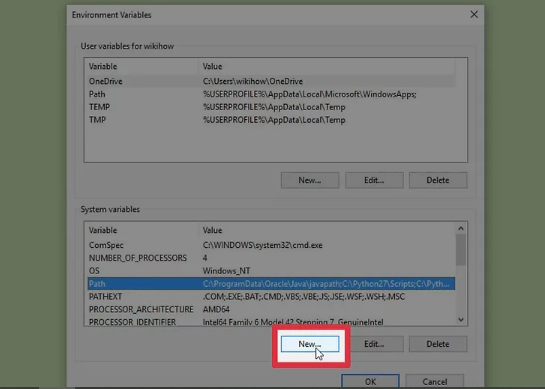This screenshot has height=389, width=545.
Task: Click C:\Users\wikihow\OneDrive value cell
Action: click(253, 81)
